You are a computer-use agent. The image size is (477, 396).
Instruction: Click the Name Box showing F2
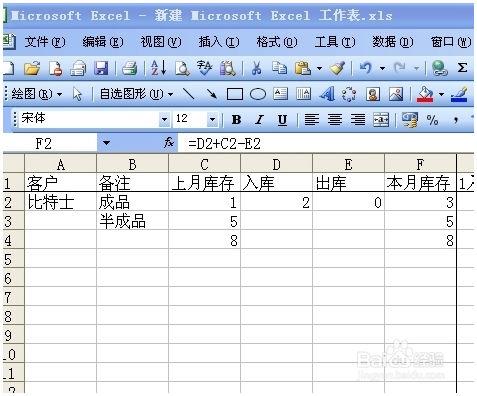(50, 144)
